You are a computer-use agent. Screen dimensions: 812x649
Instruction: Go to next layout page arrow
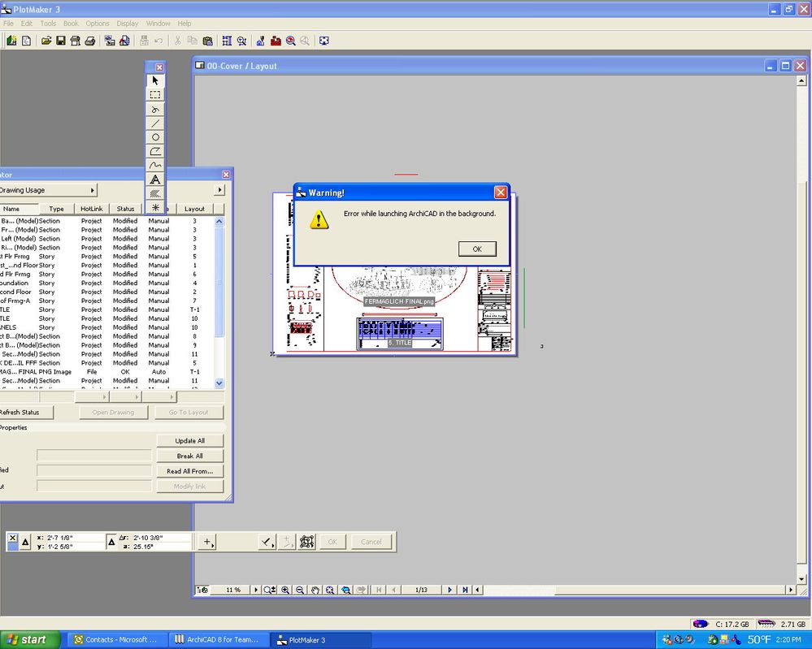449,590
